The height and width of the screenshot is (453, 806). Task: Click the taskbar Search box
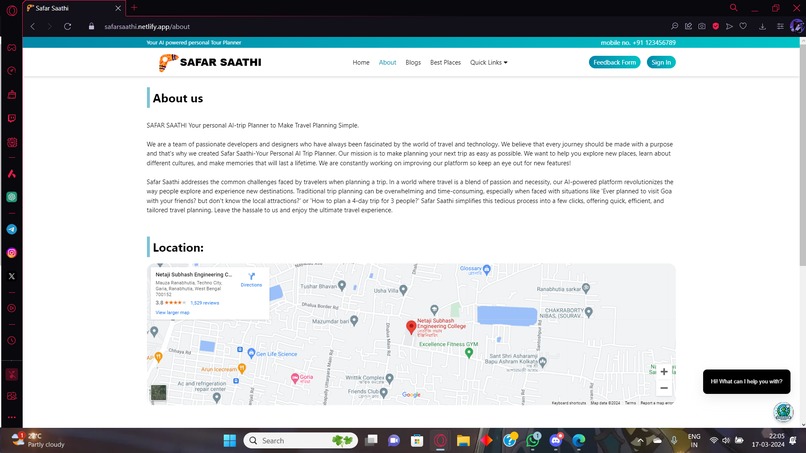300,441
